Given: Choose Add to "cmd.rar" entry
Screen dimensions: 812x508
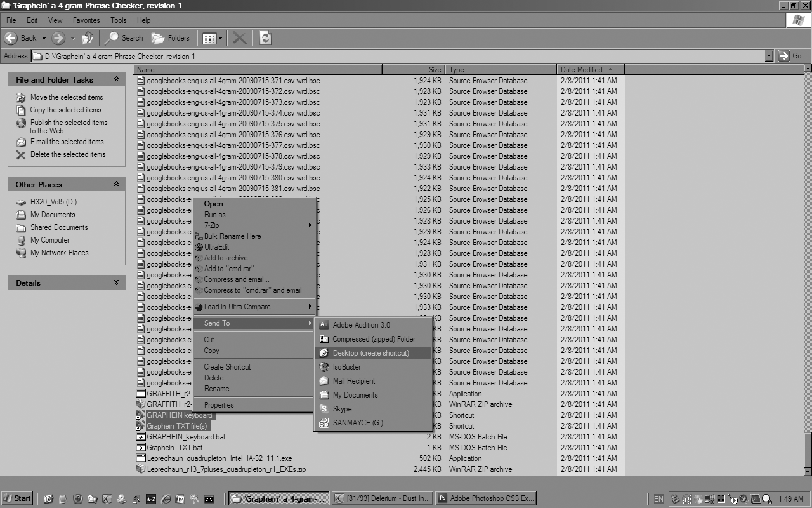Looking at the screenshot, I should (254, 269).
